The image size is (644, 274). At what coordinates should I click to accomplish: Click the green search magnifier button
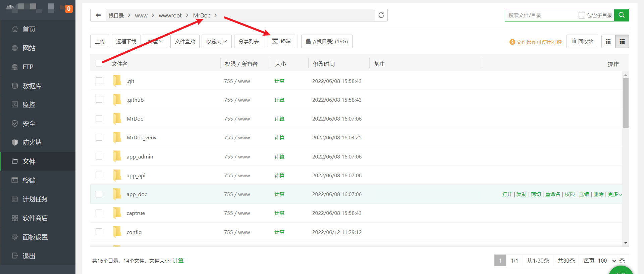click(621, 15)
